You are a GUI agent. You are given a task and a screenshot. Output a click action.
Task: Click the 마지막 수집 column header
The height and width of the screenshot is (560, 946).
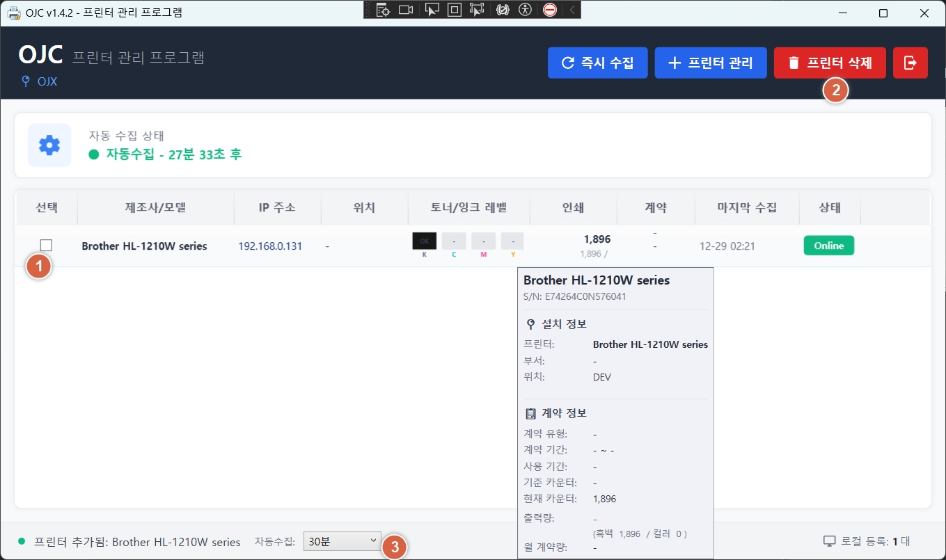(x=746, y=207)
